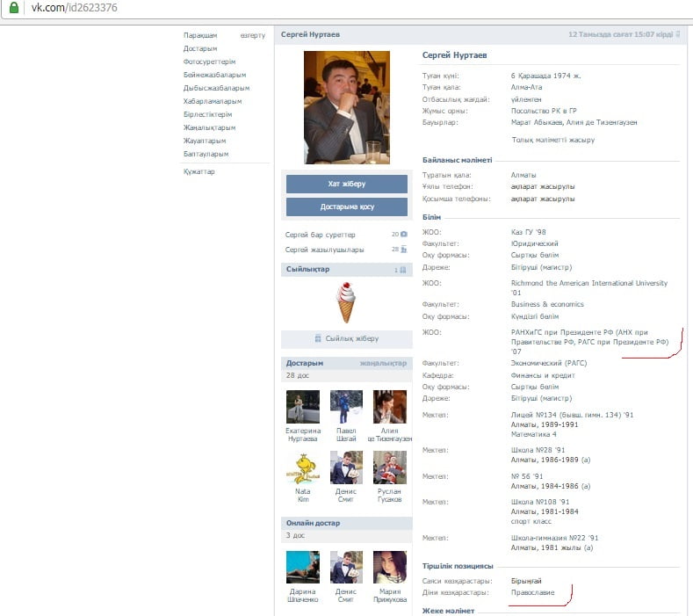The image size is (693, 616).
Task: Open Сергей жазылушылары link
Action: coord(324,250)
